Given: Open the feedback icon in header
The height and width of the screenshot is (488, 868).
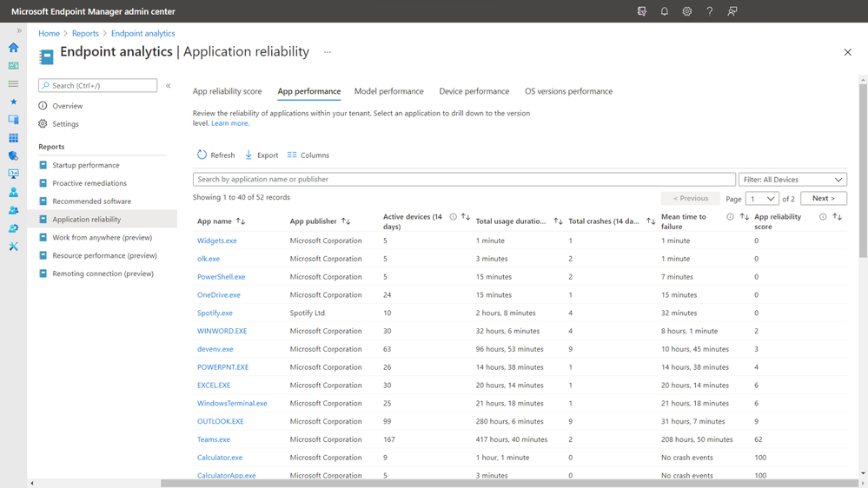Looking at the screenshot, I should [x=732, y=11].
